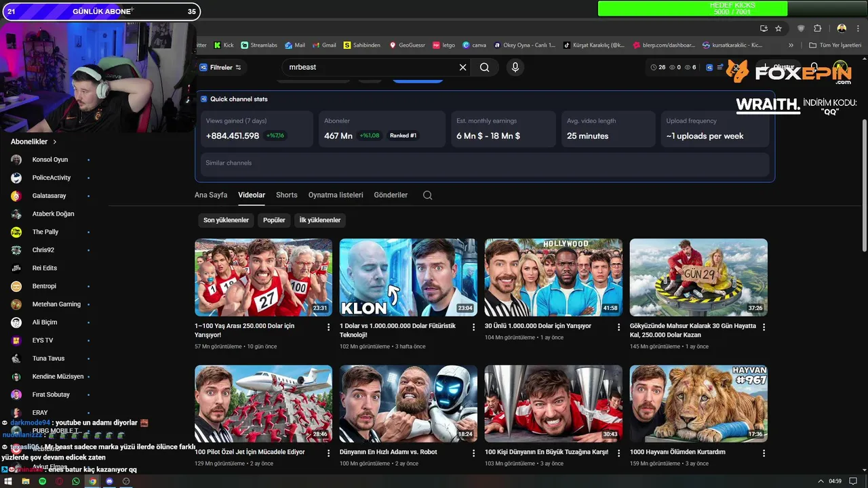The height and width of the screenshot is (488, 868).
Task: Open the KLON 1 Dolar vs Fütüristik thumbnail
Action: 408,277
